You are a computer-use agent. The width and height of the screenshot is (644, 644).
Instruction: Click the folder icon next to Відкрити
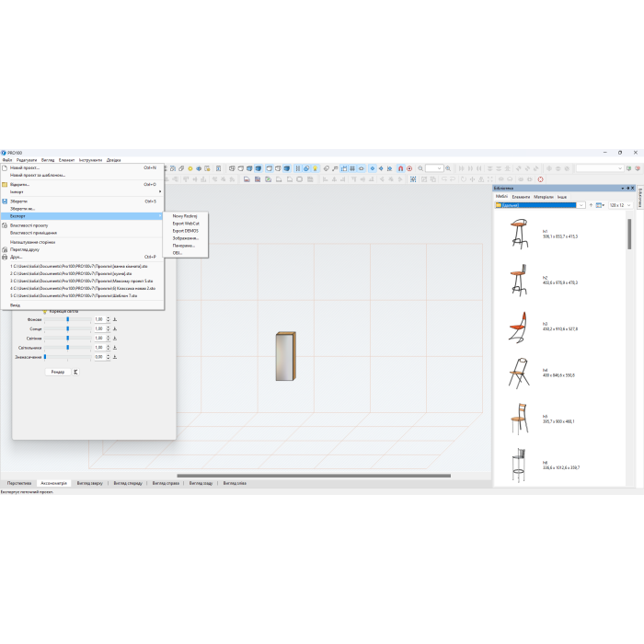[x=5, y=184]
